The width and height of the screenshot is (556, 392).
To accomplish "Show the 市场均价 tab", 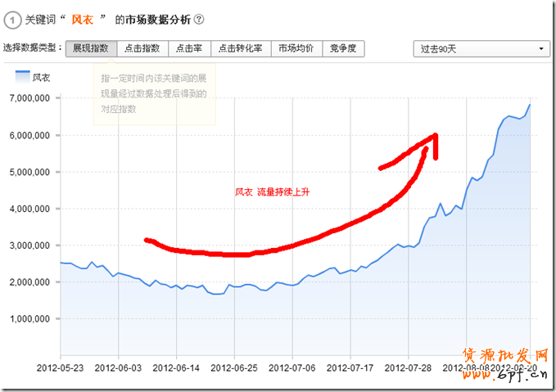I will pyautogui.click(x=296, y=48).
